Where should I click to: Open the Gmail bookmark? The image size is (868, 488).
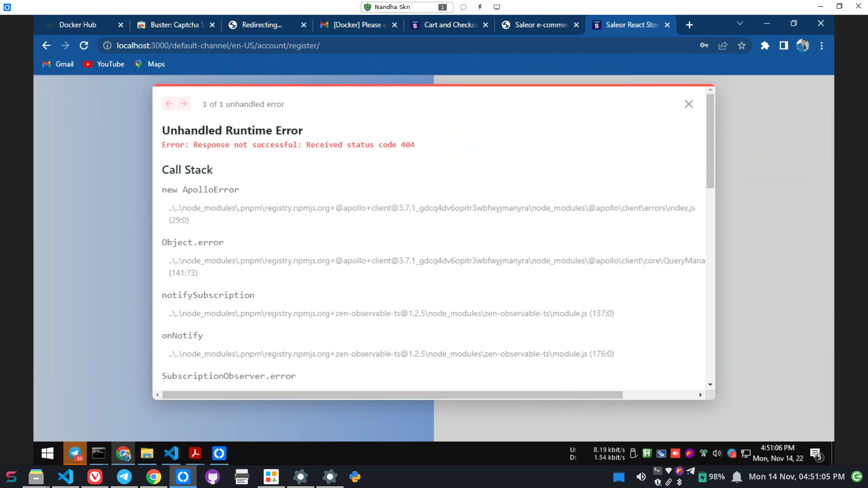pos(58,64)
